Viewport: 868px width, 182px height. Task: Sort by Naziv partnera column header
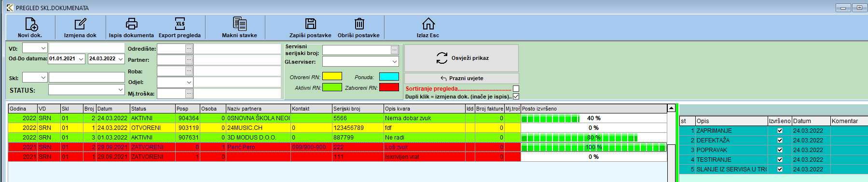[x=258, y=109]
